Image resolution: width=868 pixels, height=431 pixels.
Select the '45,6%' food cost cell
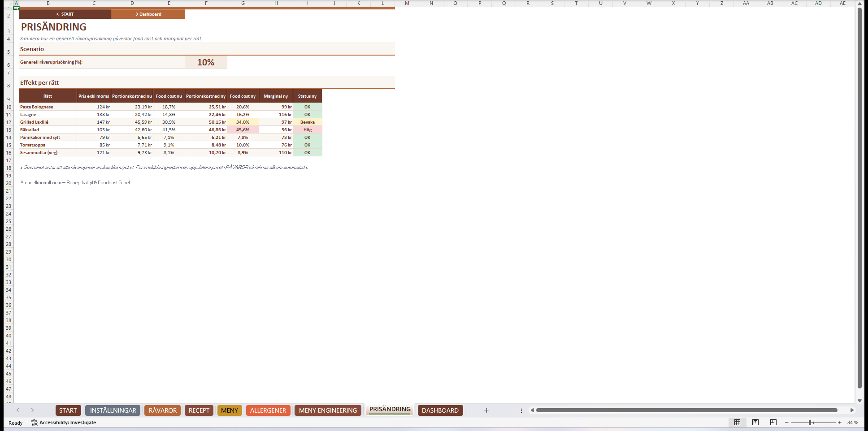tap(243, 130)
